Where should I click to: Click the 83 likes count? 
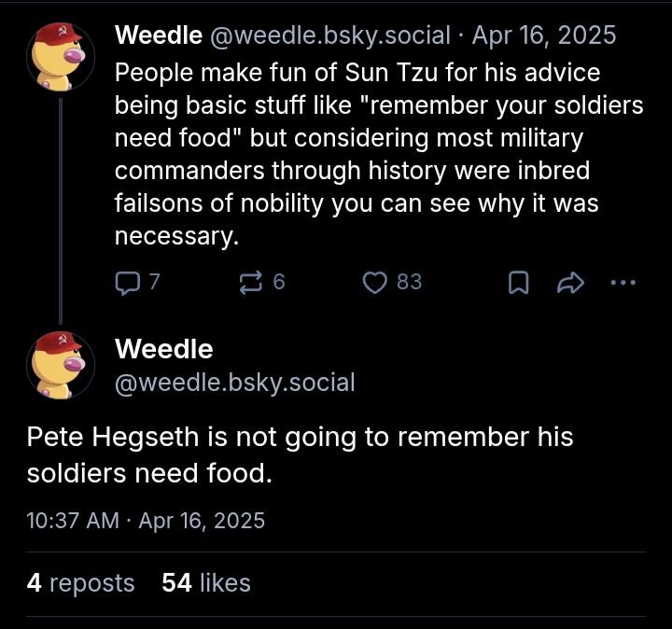(409, 282)
